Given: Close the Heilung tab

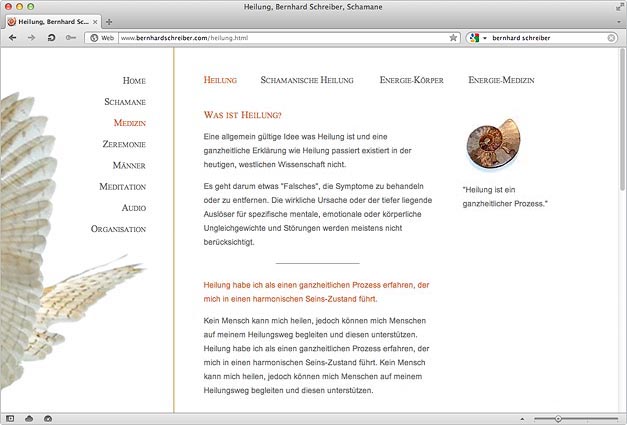Looking at the screenshot, I should pyautogui.click(x=95, y=22).
